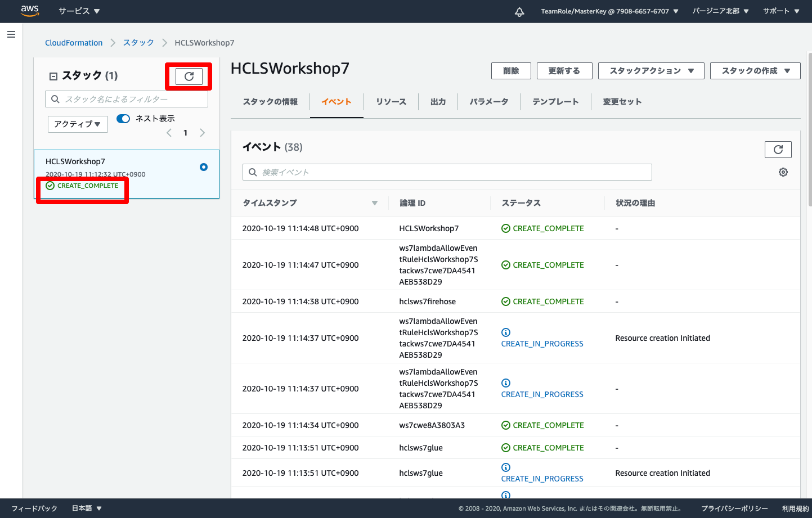Select the HCLSWorkshop7 stack radio button
The image size is (812, 518).
click(204, 167)
